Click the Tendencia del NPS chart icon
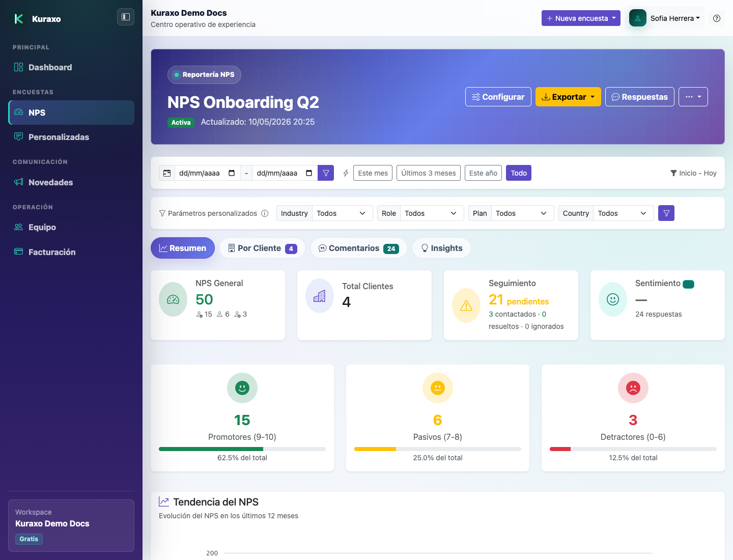The height and width of the screenshot is (560, 733). coord(164,502)
